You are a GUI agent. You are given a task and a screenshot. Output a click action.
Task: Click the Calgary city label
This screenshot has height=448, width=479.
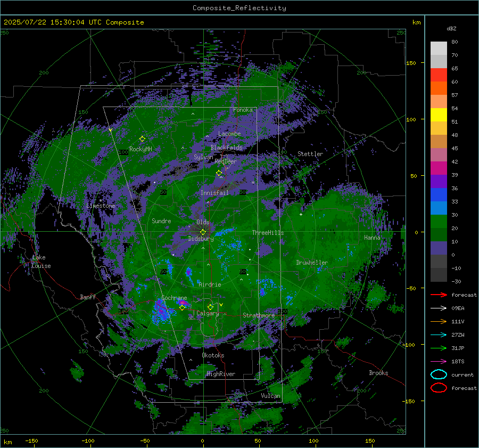tap(208, 313)
